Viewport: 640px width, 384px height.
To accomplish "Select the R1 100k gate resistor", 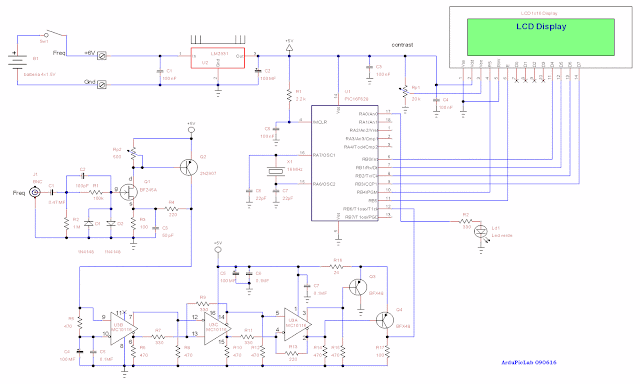I will [x=96, y=192].
